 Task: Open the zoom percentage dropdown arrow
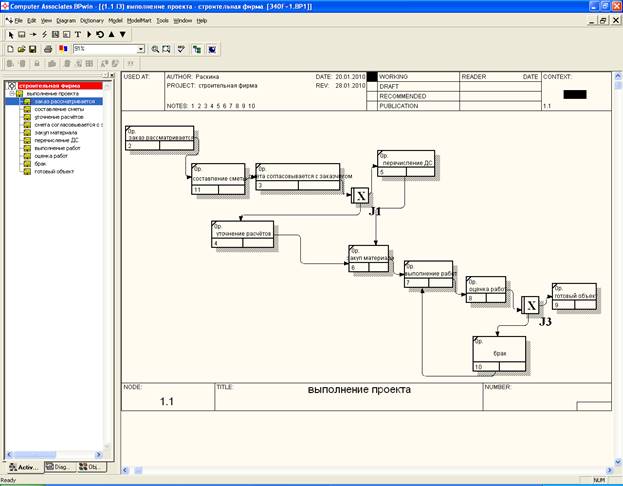[x=141, y=49]
